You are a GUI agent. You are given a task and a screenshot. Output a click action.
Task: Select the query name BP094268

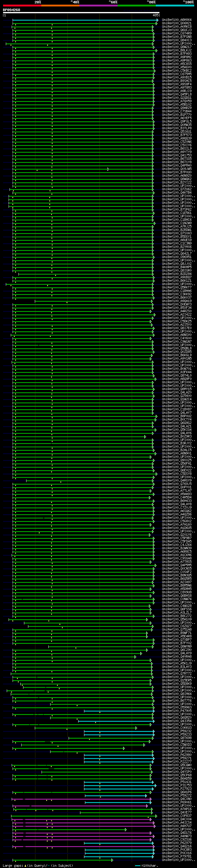11,10
